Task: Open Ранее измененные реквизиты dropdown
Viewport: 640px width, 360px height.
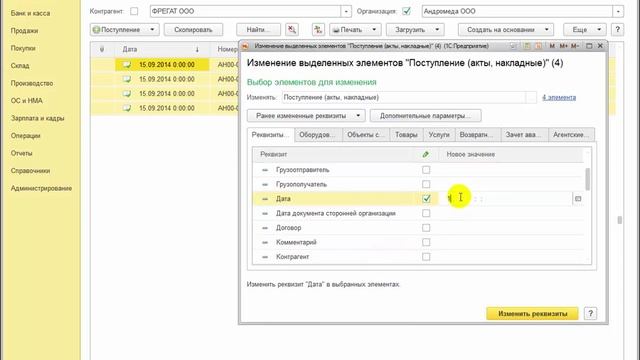Action: point(306,116)
